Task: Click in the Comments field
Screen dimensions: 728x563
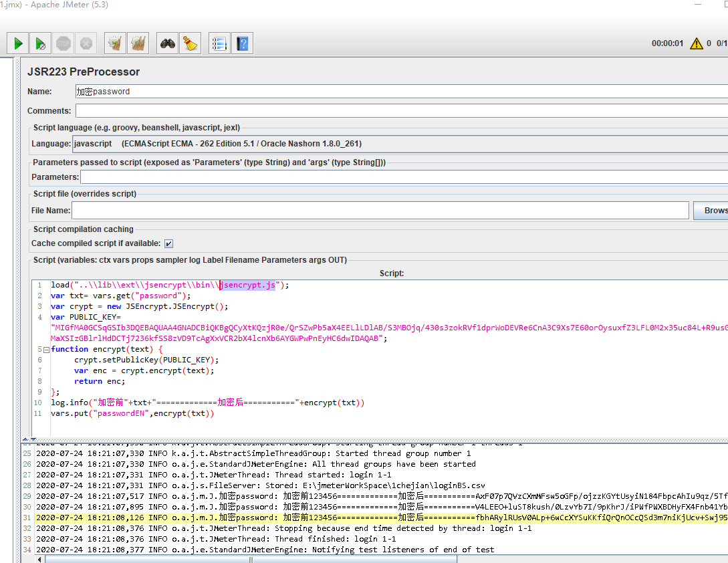Action: 401,111
